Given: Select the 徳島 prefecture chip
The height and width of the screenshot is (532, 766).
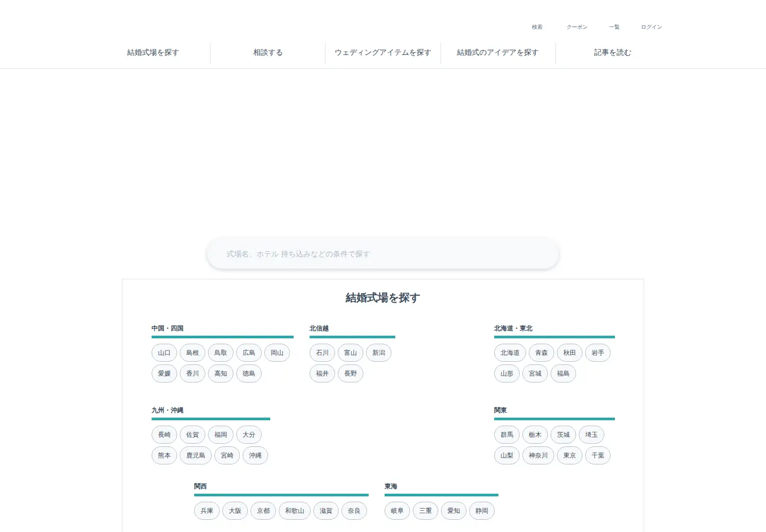Looking at the screenshot, I should click(249, 373).
